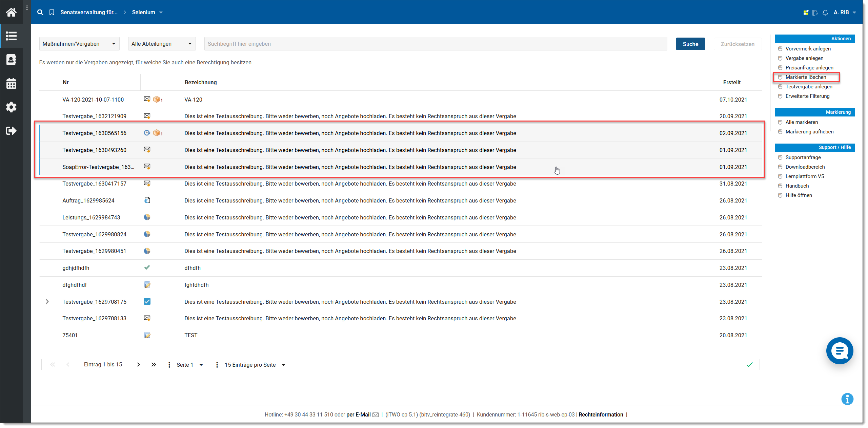Click the flag icon beside bell
Screen dimensions: 868x428
[815, 13]
